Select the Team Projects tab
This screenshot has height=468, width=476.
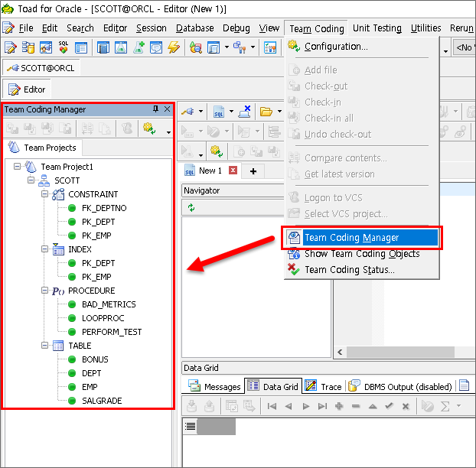[43, 148]
